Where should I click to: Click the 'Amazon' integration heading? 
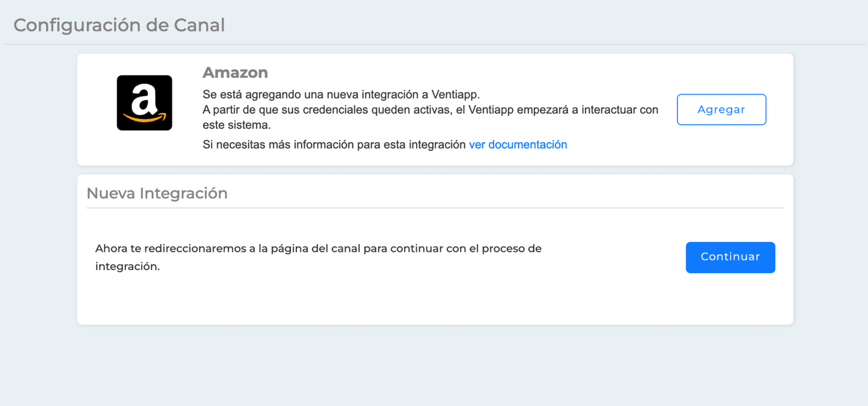pyautogui.click(x=235, y=73)
